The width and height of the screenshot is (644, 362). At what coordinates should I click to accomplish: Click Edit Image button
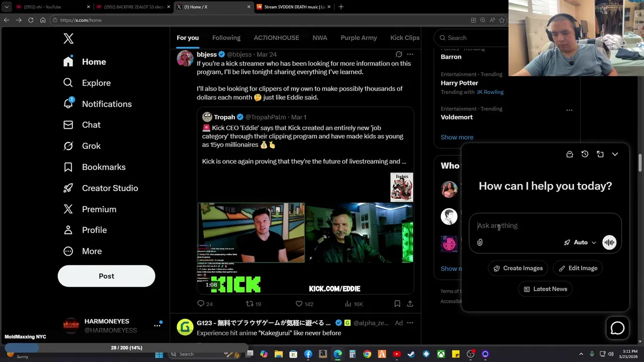tap(578, 268)
